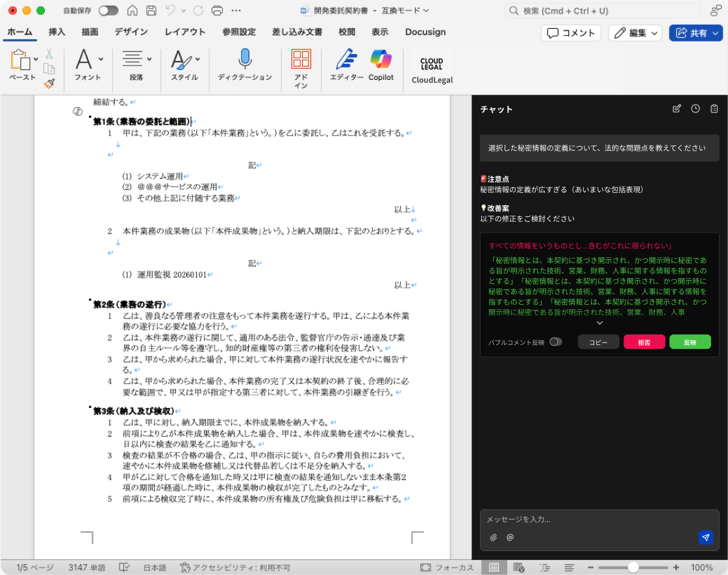The width and height of the screenshot is (728, 575).
Task: Enable バブルコメント反映 switch
Action: point(555,341)
